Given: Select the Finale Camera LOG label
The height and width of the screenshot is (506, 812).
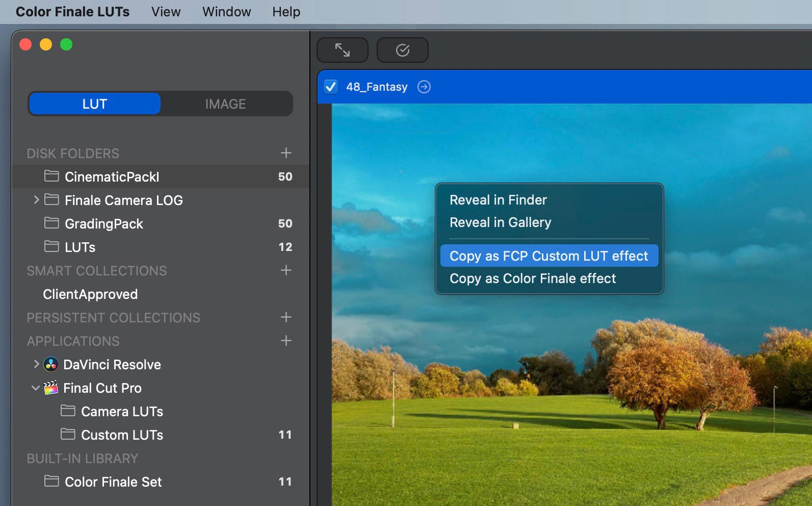Looking at the screenshot, I should (x=123, y=200).
